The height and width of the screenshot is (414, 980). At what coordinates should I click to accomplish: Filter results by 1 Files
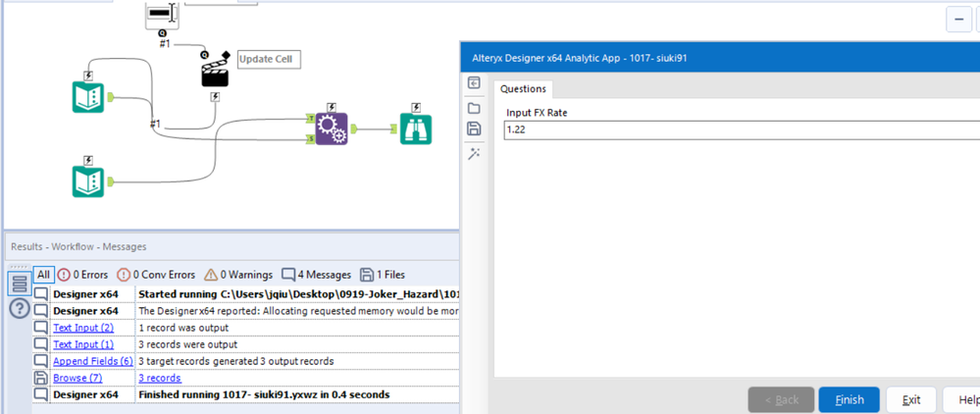pyautogui.click(x=383, y=275)
